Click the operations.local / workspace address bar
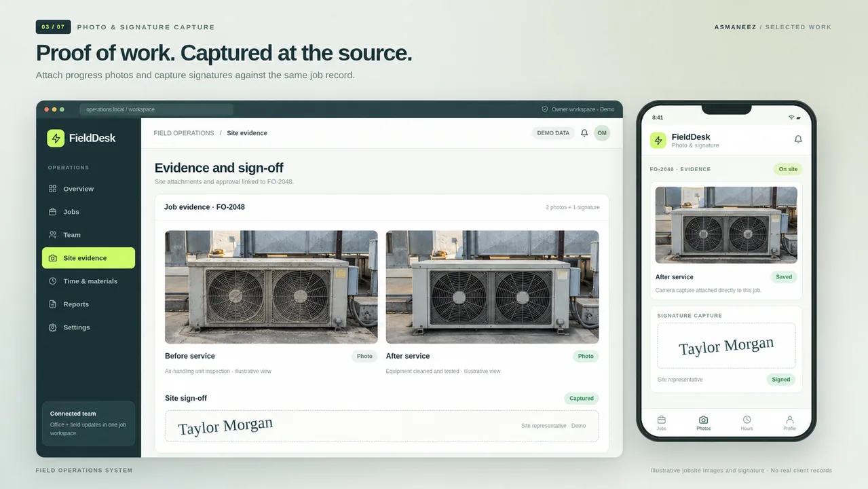Image resolution: width=868 pixels, height=489 pixels. [x=156, y=109]
